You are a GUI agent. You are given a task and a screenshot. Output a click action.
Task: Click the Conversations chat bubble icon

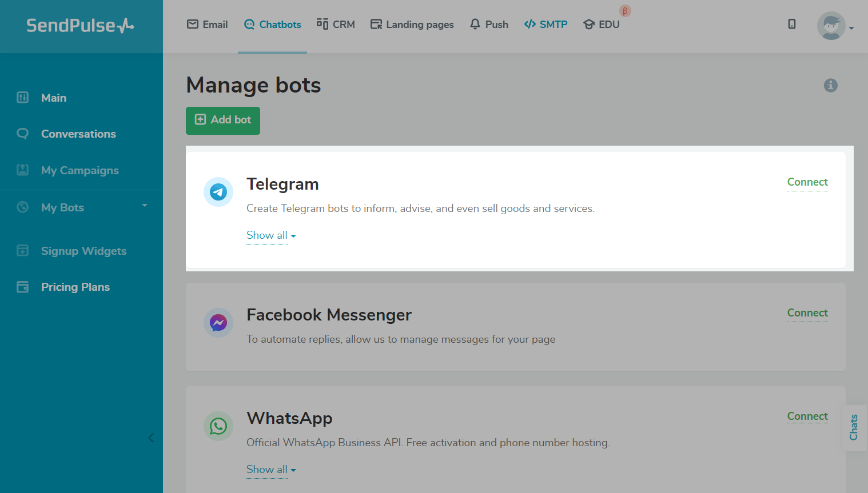(23, 133)
